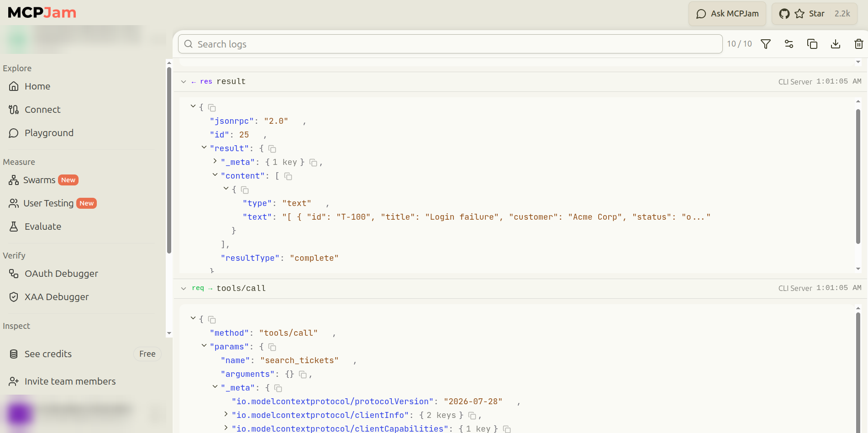
Task: Open the log settings sliders icon
Action: (789, 44)
